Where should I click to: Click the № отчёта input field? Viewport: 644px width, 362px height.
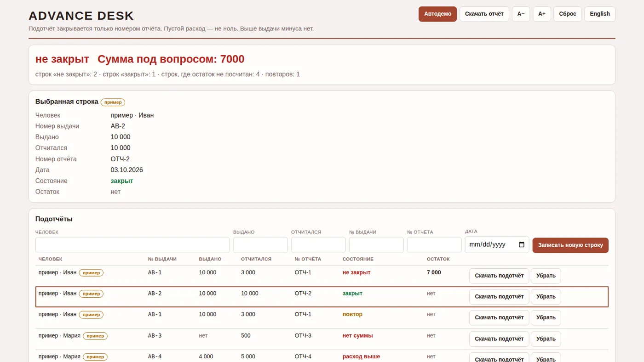[434, 245]
